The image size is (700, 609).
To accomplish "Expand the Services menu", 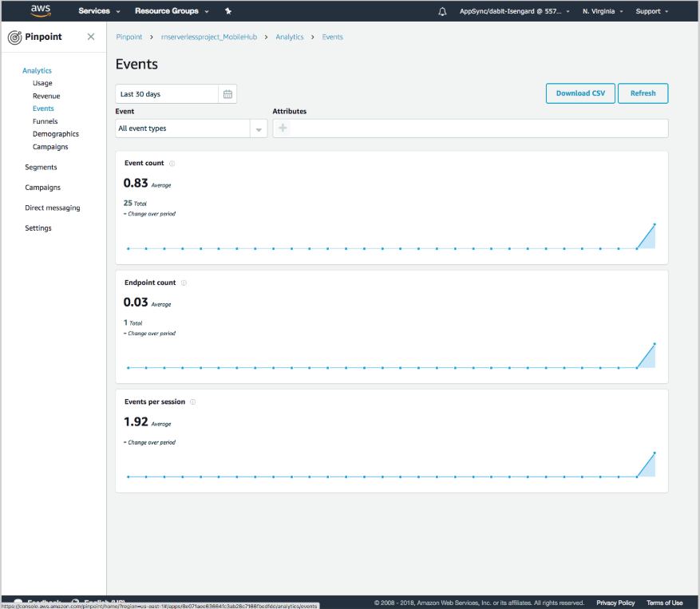I will (x=99, y=11).
